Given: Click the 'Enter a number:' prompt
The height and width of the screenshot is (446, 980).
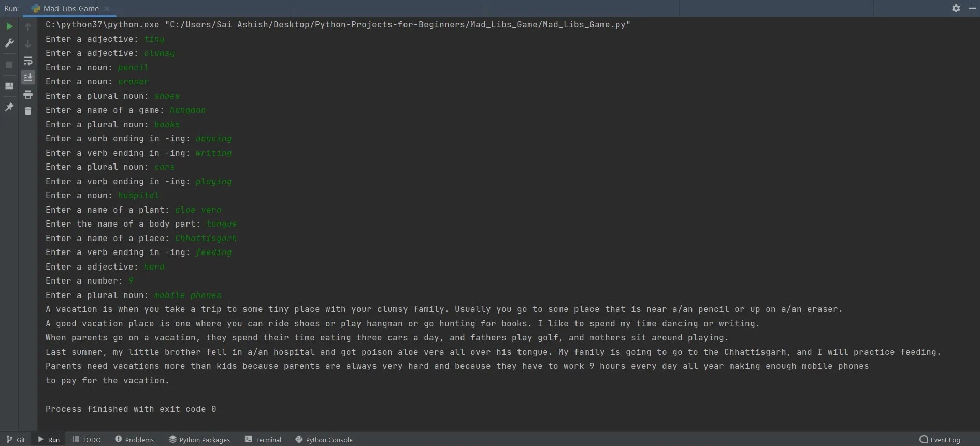Looking at the screenshot, I should [x=84, y=281].
